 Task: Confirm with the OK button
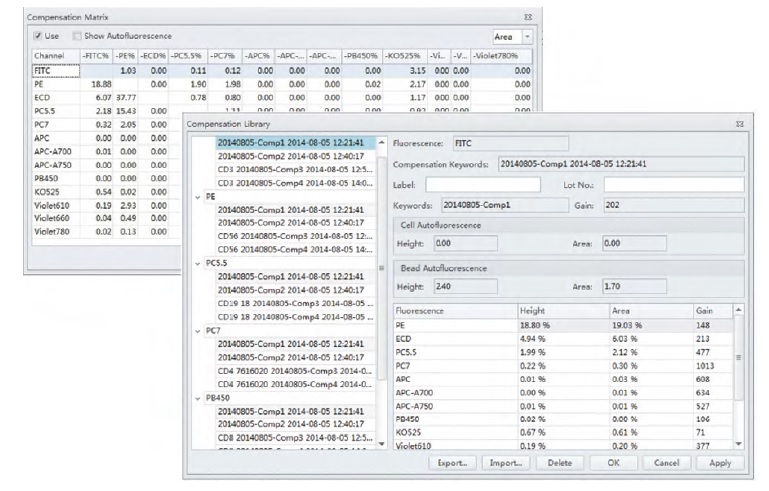click(613, 463)
